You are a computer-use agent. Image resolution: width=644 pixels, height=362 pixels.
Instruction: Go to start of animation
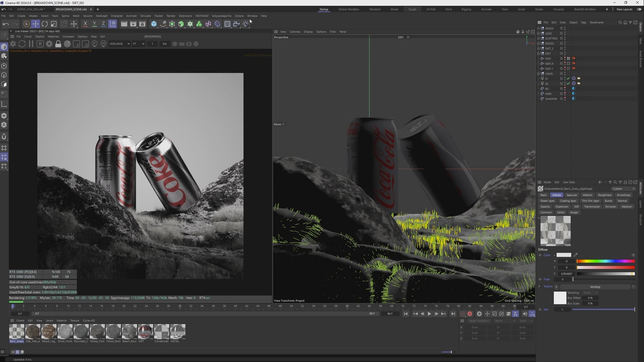point(406,314)
